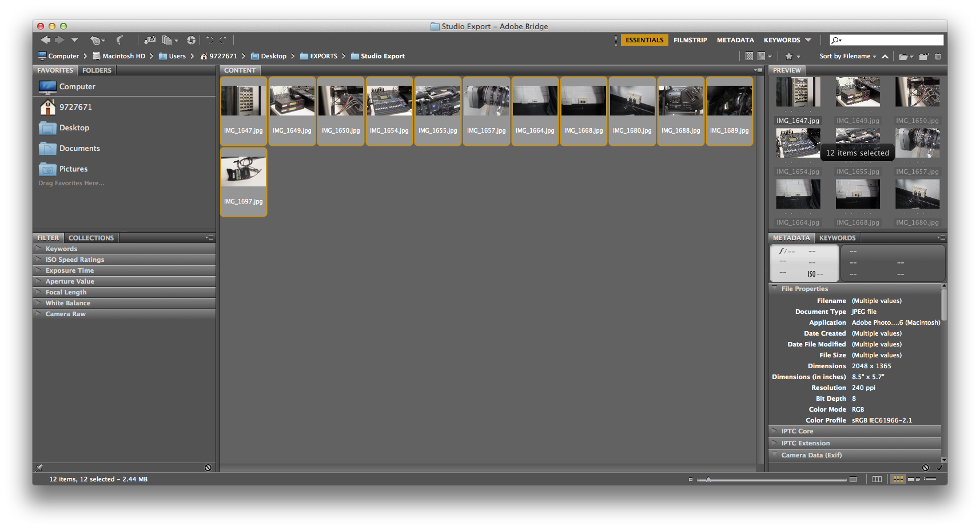Click larger thumbnail size icon

pyautogui.click(x=853, y=479)
